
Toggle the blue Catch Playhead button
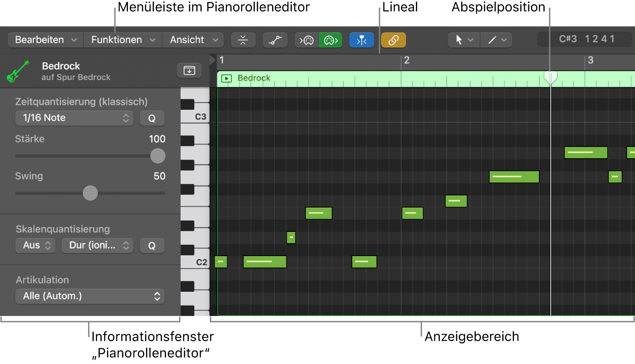point(361,40)
